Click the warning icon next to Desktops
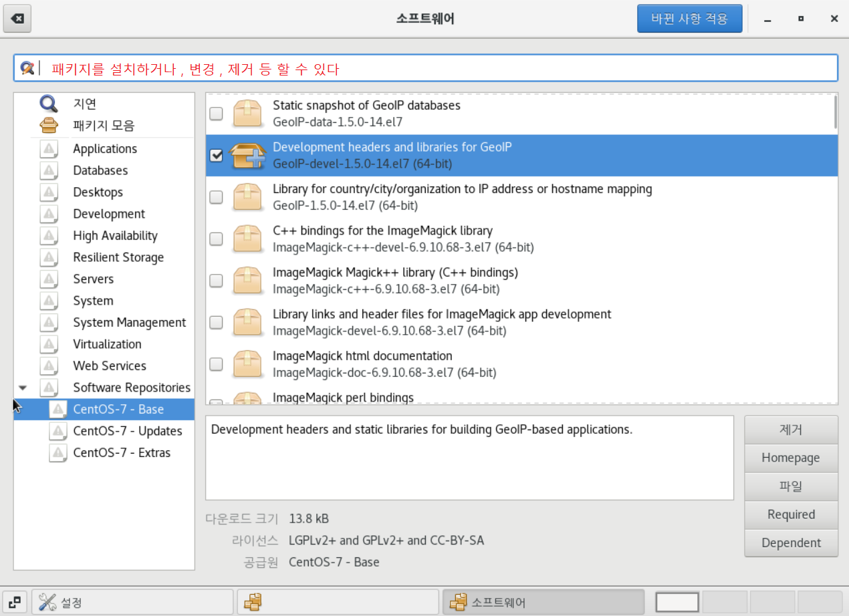The image size is (849, 616). click(x=49, y=192)
